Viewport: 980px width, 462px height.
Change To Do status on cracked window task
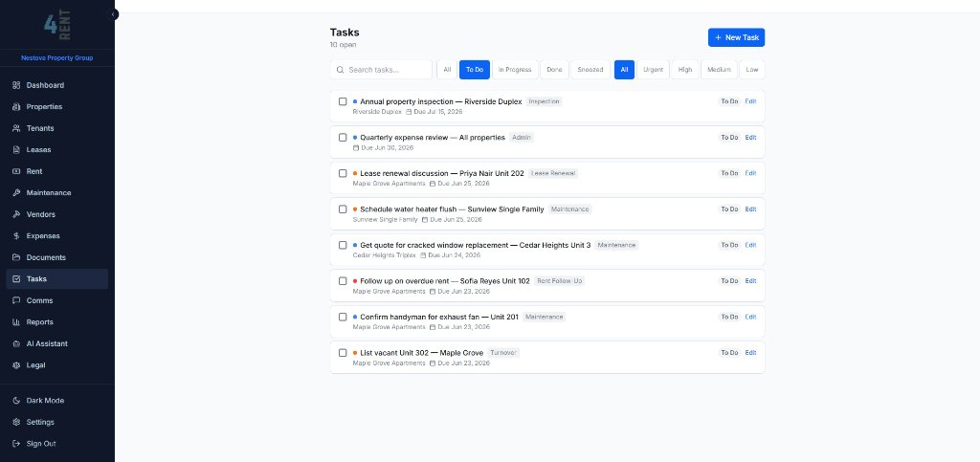point(729,246)
